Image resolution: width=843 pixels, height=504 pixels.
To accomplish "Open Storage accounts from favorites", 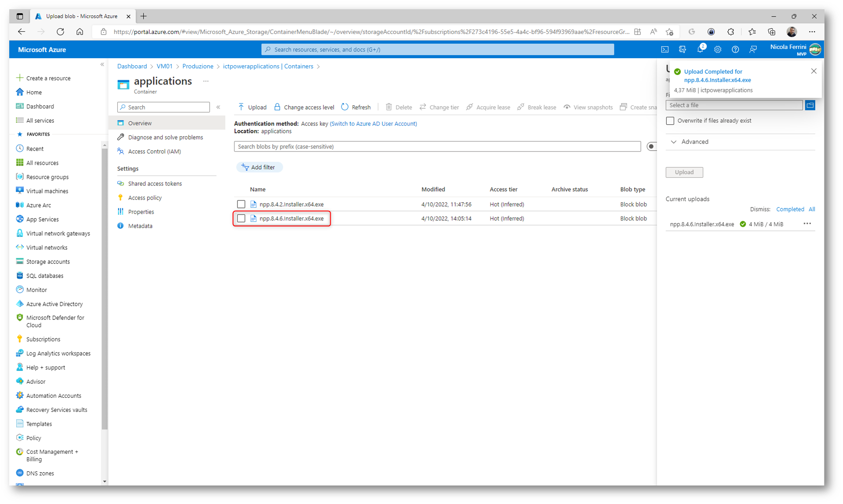I will (x=43, y=261).
